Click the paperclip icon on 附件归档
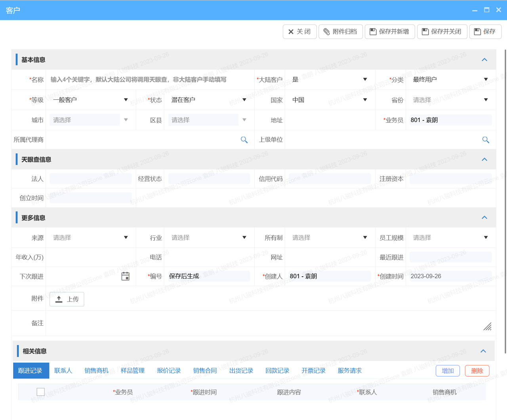Image resolution: width=507 pixels, height=420 pixels. pyautogui.click(x=326, y=31)
